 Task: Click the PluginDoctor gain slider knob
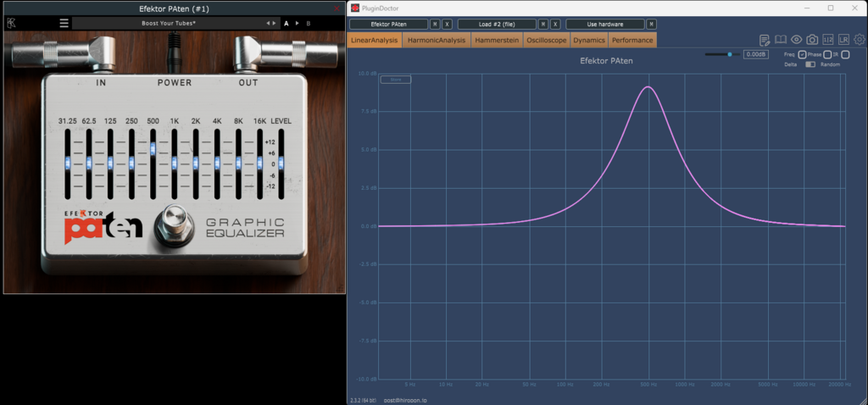click(x=730, y=54)
